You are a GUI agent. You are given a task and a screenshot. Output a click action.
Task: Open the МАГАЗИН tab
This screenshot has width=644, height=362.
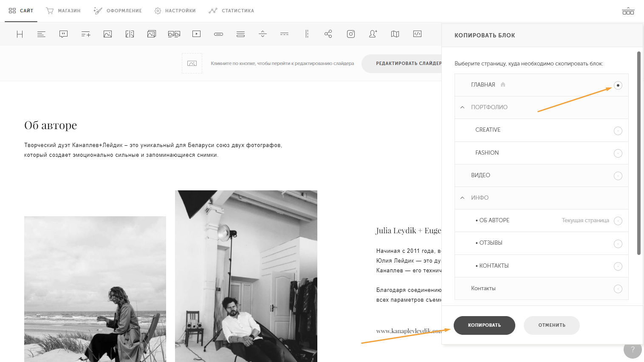tap(63, 11)
